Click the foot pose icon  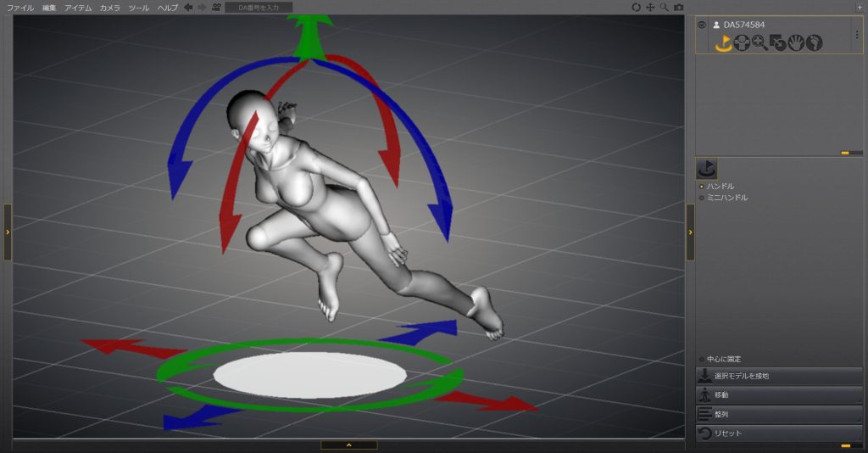point(814,42)
